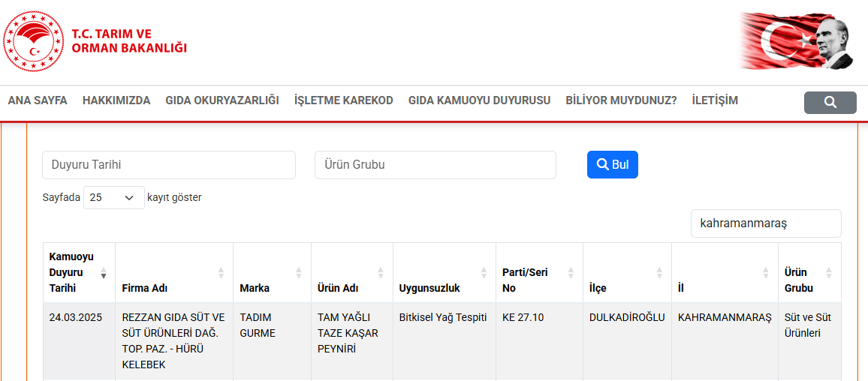The image size is (868, 381).
Task: Click the table filter box containing kahramanmaraş
Action: pos(765,223)
